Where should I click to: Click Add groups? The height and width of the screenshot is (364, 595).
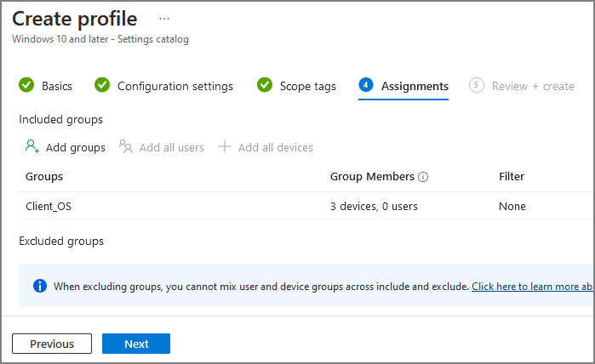coord(75,147)
